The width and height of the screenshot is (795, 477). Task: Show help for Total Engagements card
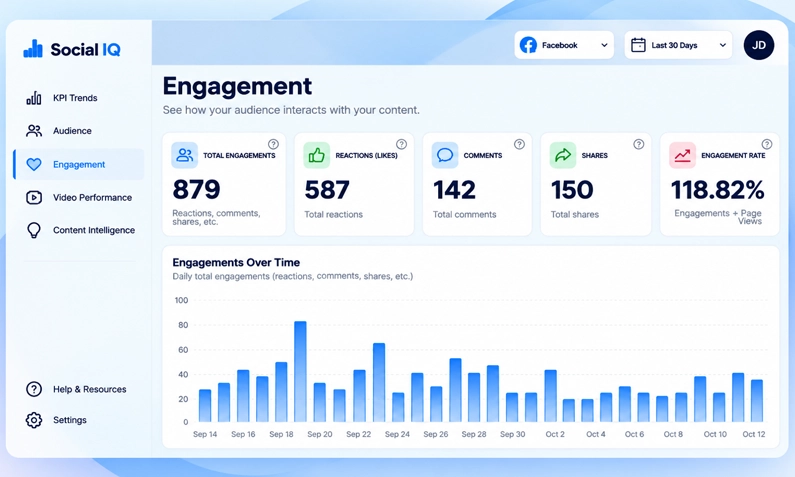pyautogui.click(x=273, y=144)
